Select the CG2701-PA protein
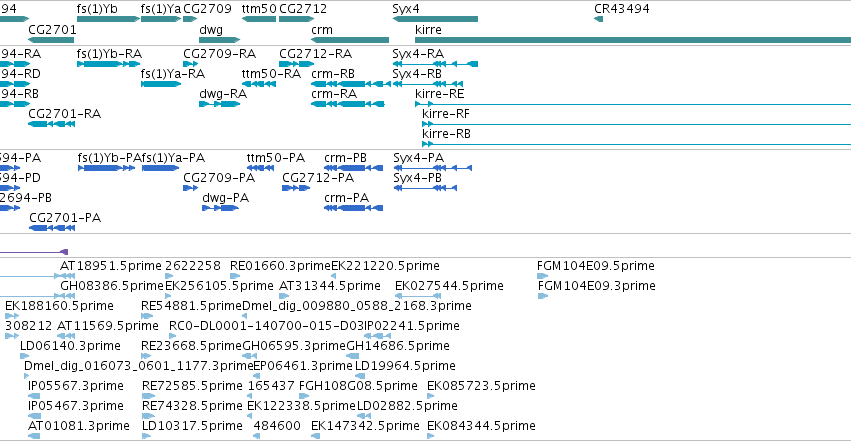This screenshot has width=851, height=441. [x=52, y=228]
